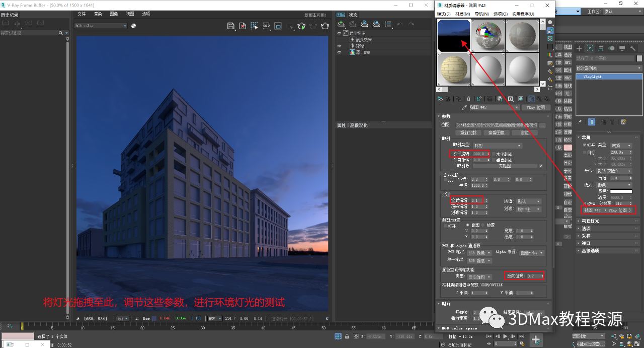
Task: Activate the region render tool
Action: (x=254, y=26)
